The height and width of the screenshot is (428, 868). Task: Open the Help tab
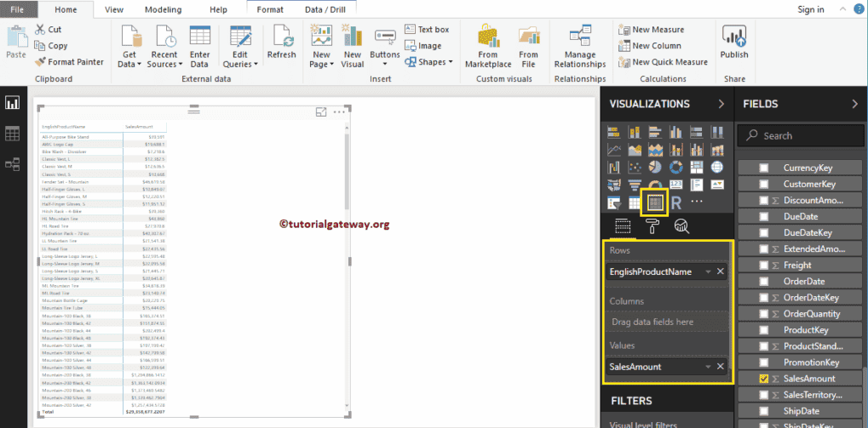coord(219,9)
